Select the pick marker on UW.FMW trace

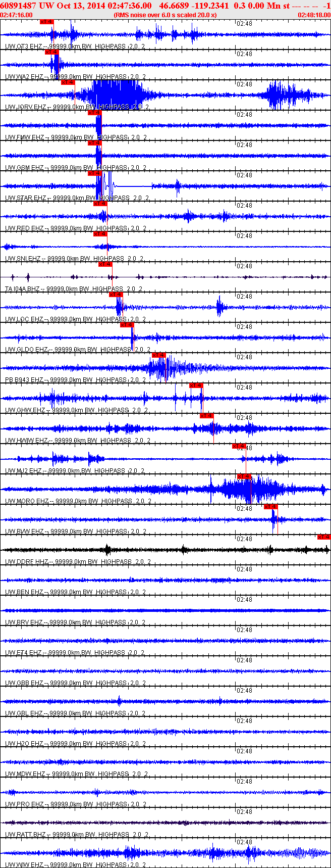pos(94,113)
